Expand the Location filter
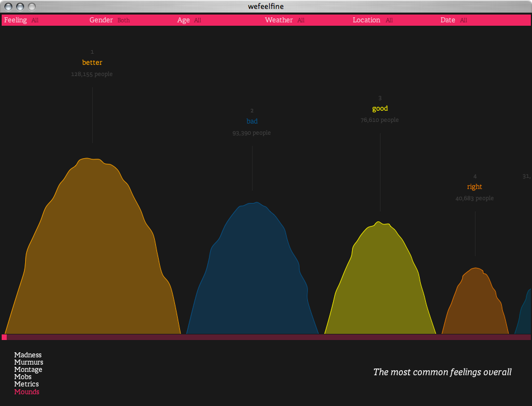532x406 pixels. [x=367, y=20]
